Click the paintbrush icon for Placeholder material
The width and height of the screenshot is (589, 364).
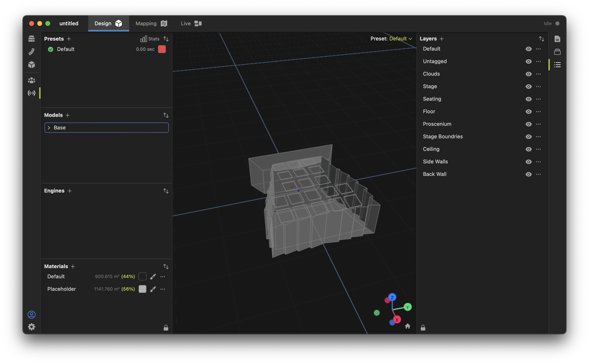pyautogui.click(x=153, y=289)
